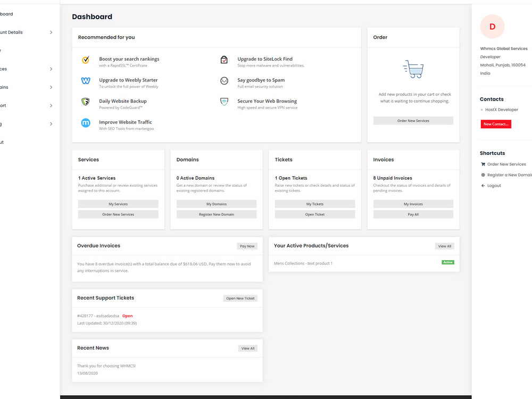This screenshot has height=399, width=532.
Task: Click Order New Services shortcut link
Action: (x=506, y=164)
